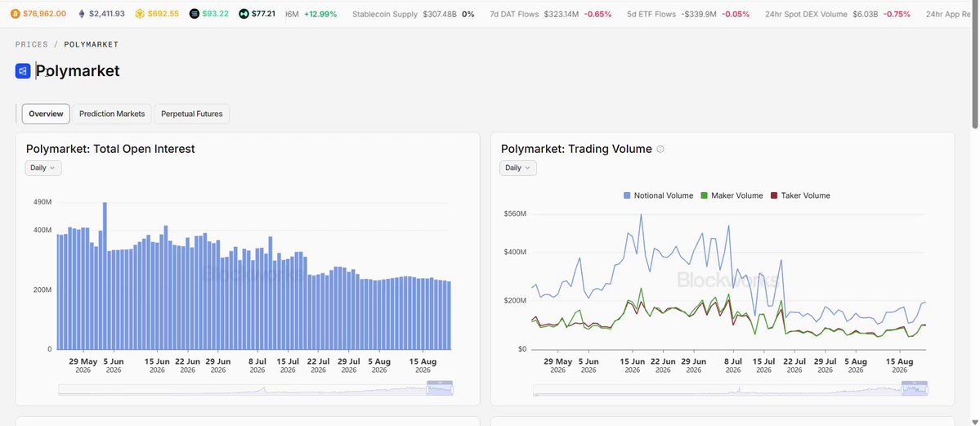
Task: Click the +12.99% ticker change value
Action: point(320,14)
